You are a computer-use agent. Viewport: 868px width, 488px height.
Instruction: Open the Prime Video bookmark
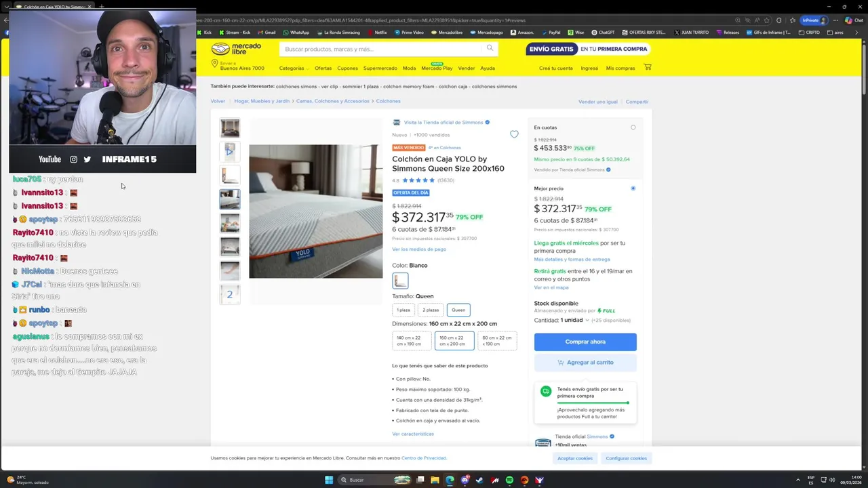point(409,32)
